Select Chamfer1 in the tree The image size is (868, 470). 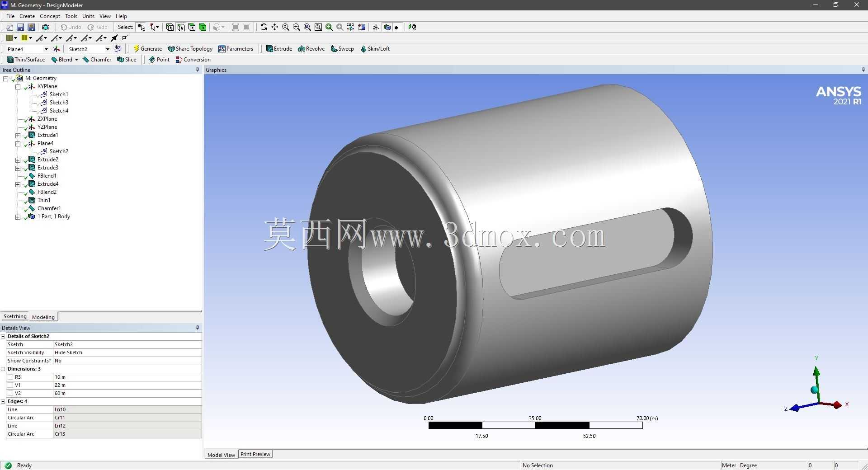(49, 208)
